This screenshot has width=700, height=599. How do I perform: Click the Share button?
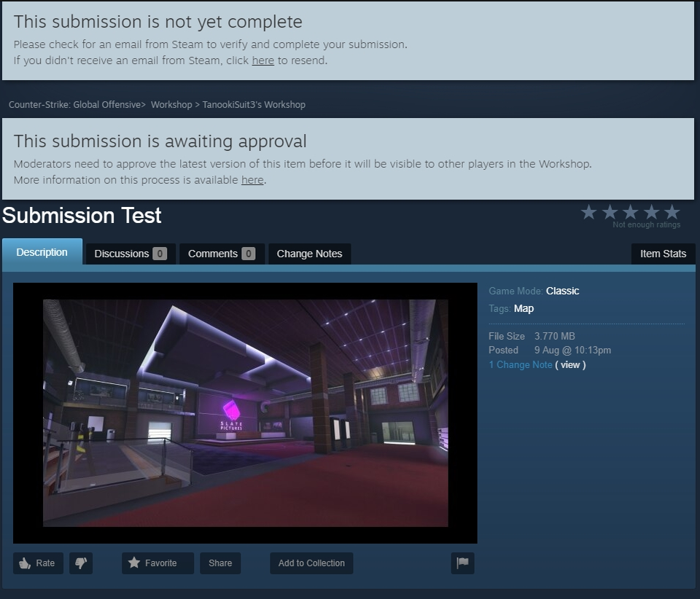[x=220, y=563]
